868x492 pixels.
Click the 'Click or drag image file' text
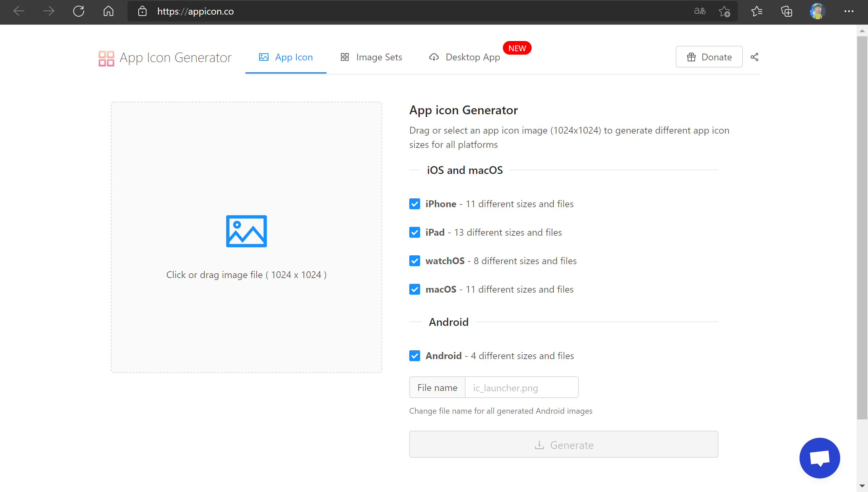tap(246, 275)
